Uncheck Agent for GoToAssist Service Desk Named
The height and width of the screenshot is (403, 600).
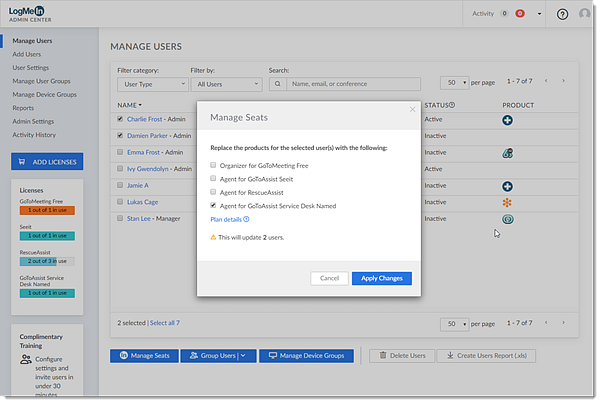click(x=213, y=205)
